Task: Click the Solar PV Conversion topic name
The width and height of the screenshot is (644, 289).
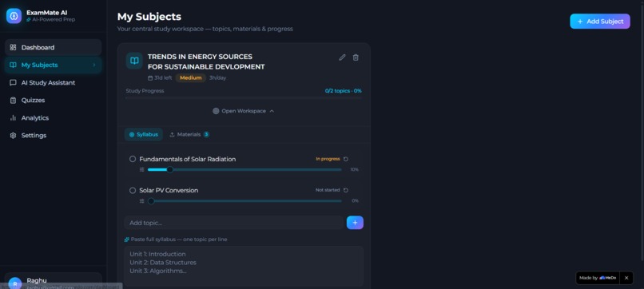Action: (x=169, y=191)
